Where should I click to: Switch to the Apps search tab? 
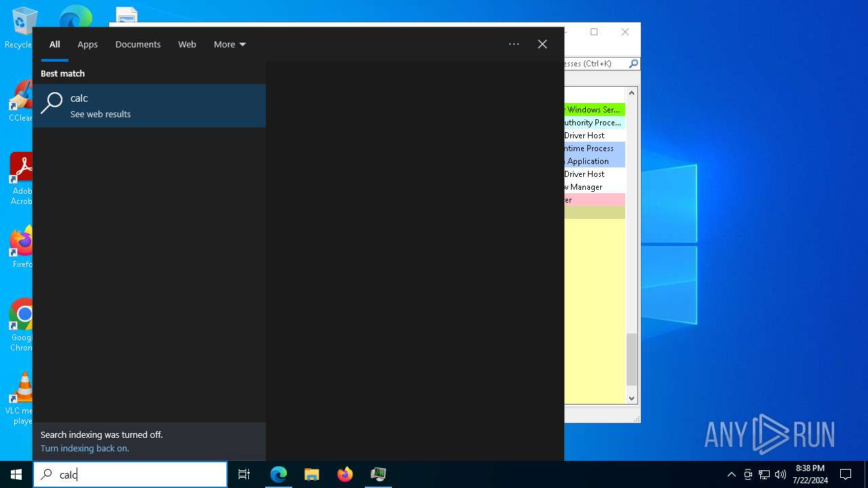(x=87, y=44)
